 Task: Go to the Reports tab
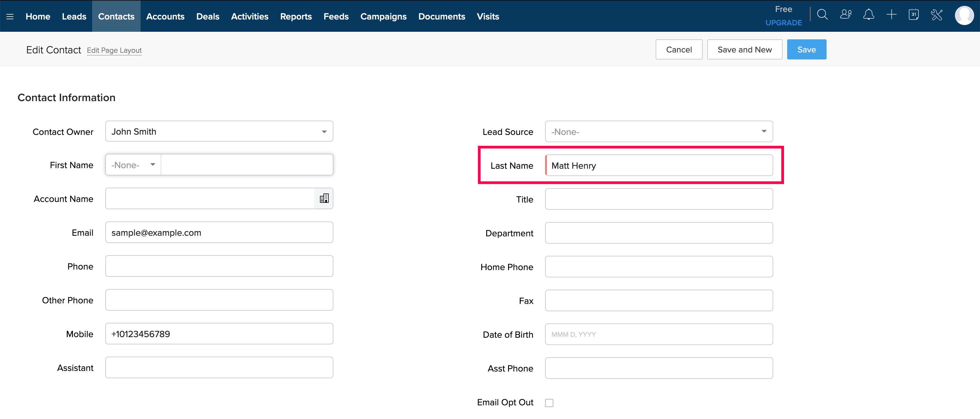(x=295, y=16)
